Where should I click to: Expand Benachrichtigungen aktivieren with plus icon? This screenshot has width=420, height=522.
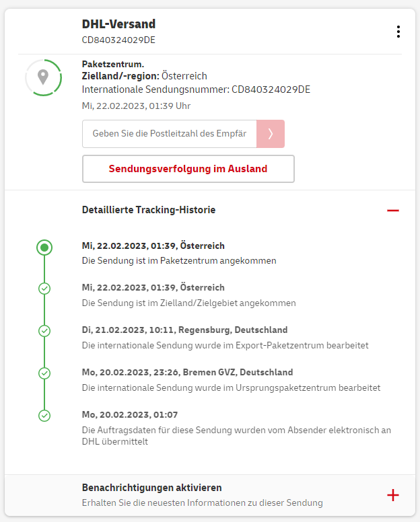pyautogui.click(x=393, y=495)
